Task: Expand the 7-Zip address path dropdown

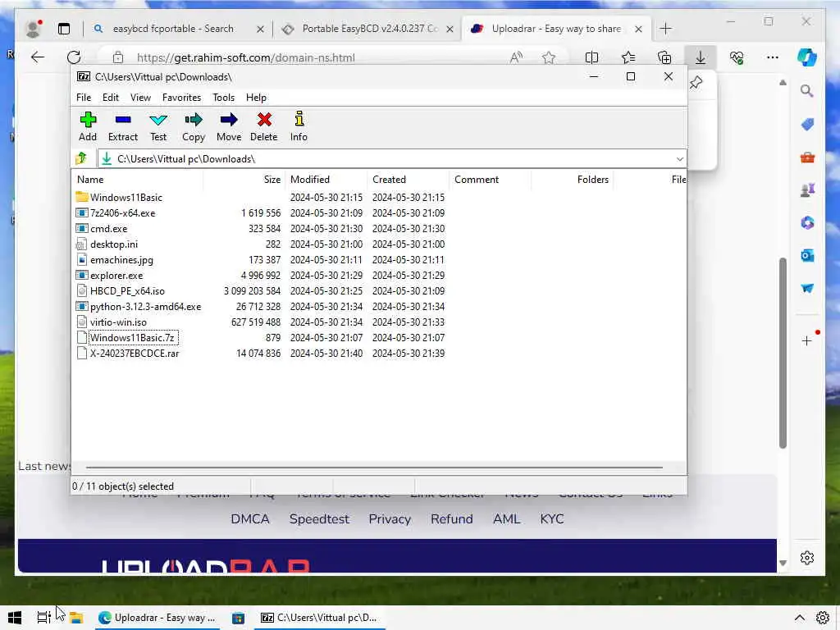Action: 679,159
